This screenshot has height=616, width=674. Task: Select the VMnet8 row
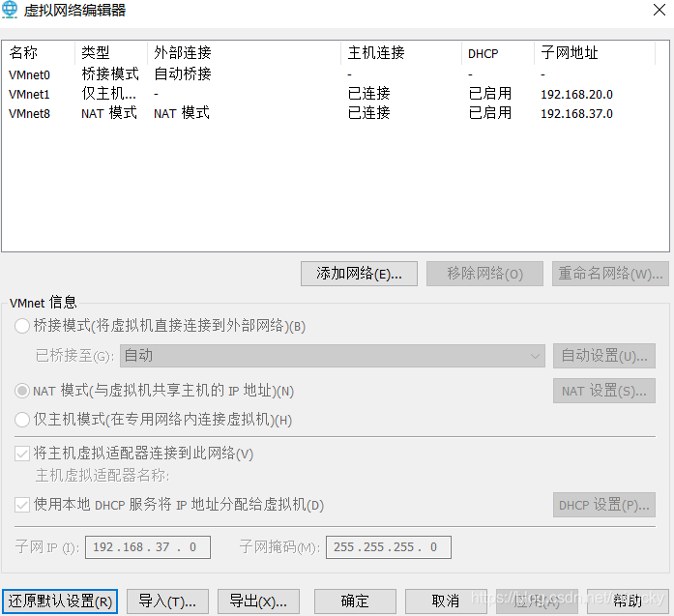pyautogui.click(x=336, y=113)
